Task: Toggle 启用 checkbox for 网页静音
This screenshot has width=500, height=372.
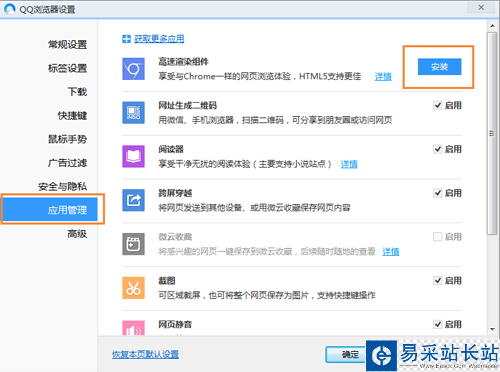Action: (437, 324)
